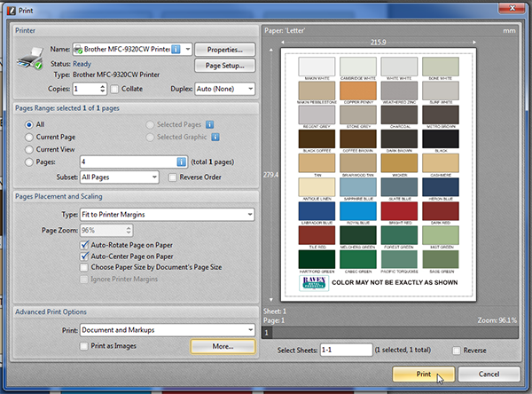
Task: Open the Print dropdown showing Document and Markups
Action: pyautogui.click(x=168, y=330)
